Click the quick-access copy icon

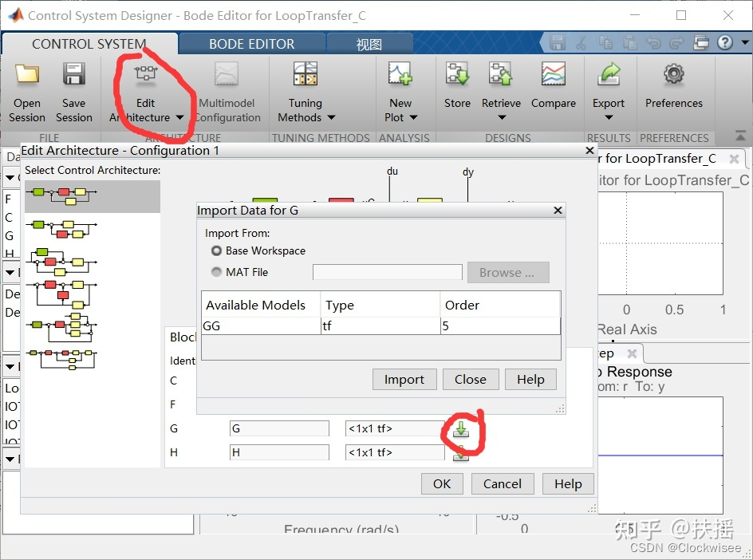[605, 43]
